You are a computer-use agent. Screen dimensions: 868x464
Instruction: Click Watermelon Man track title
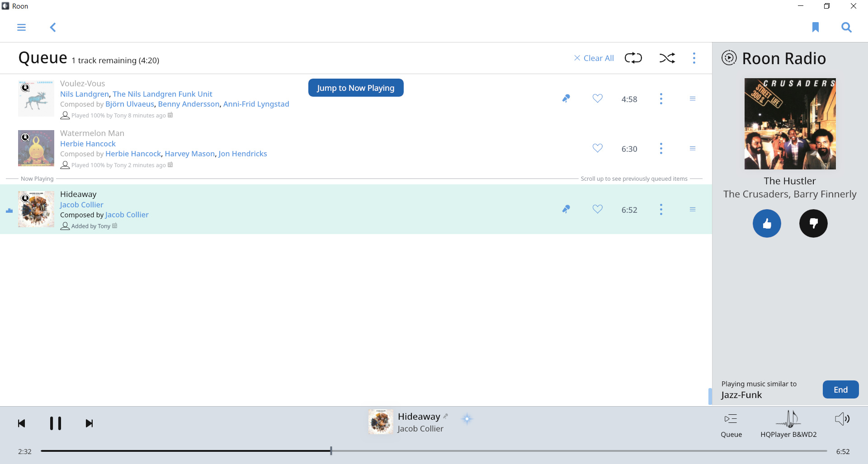coord(92,133)
